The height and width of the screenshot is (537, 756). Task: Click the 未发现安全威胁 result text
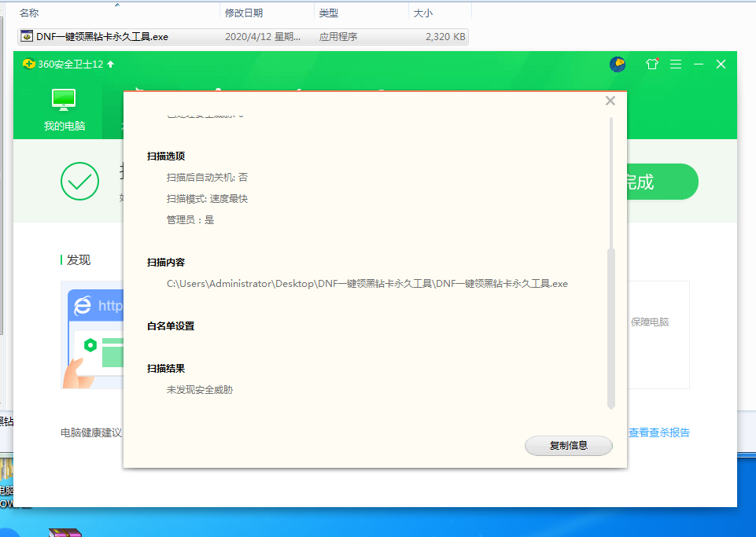[x=200, y=389]
